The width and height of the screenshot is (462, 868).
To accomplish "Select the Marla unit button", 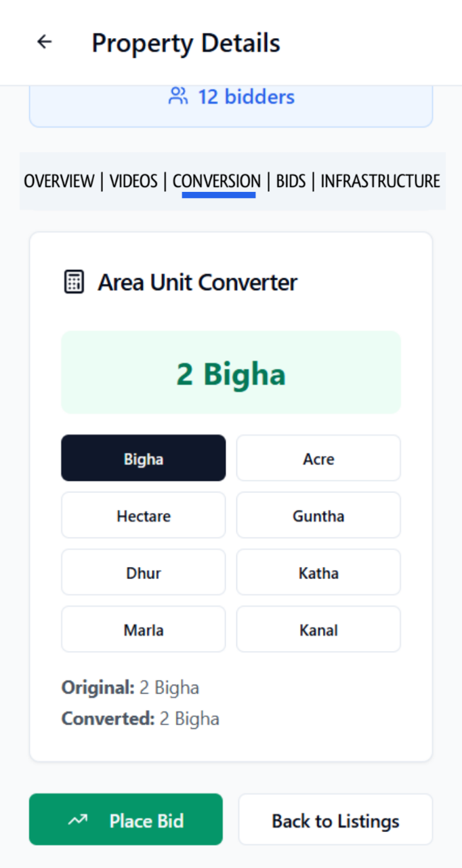I will [x=144, y=629].
